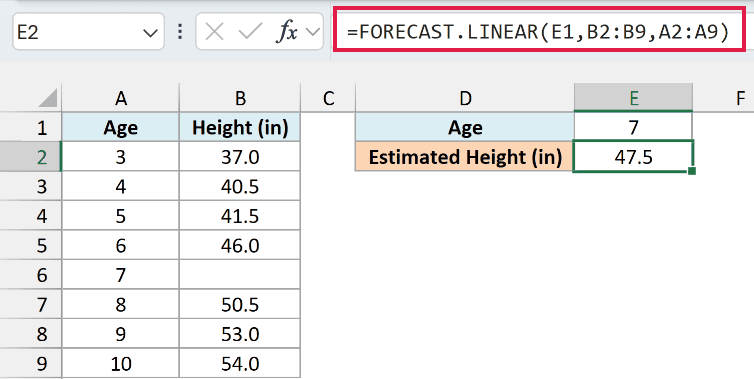Viewport: 754px width, 379px height.
Task: Click the fill handle of cell E2
Action: coord(691,171)
